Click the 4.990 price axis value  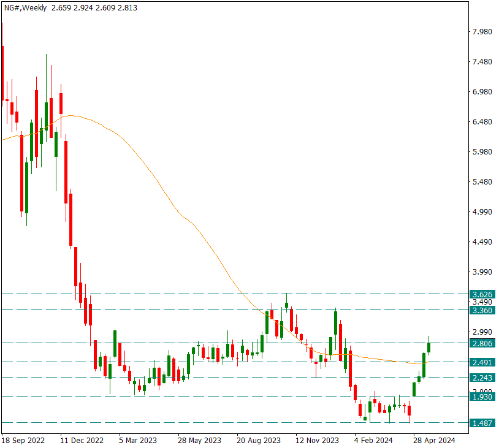pyautogui.click(x=482, y=211)
